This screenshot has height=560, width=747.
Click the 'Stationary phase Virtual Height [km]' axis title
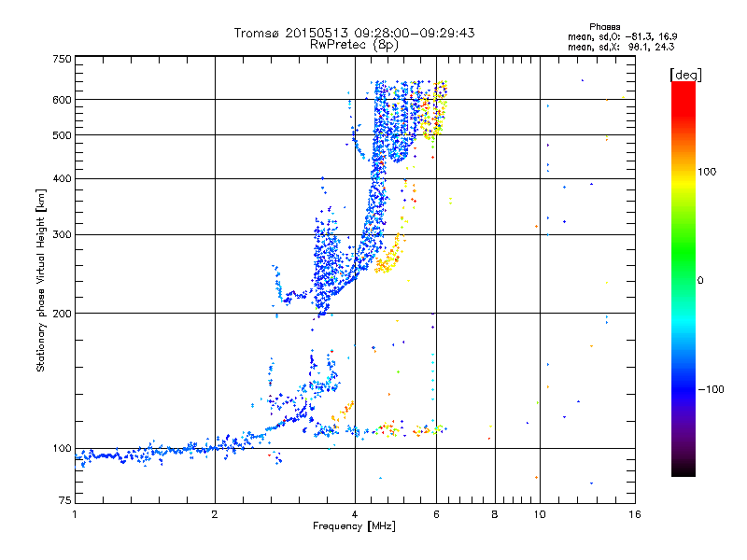pyautogui.click(x=41, y=280)
